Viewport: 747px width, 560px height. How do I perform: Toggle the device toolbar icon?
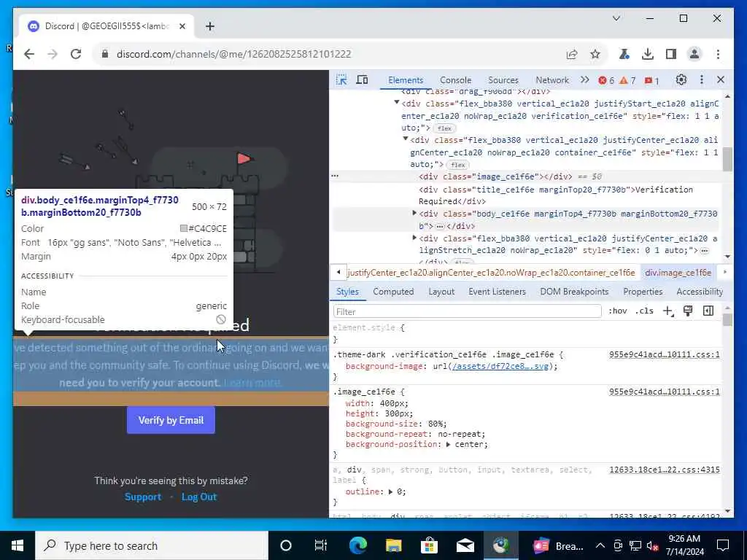point(362,79)
